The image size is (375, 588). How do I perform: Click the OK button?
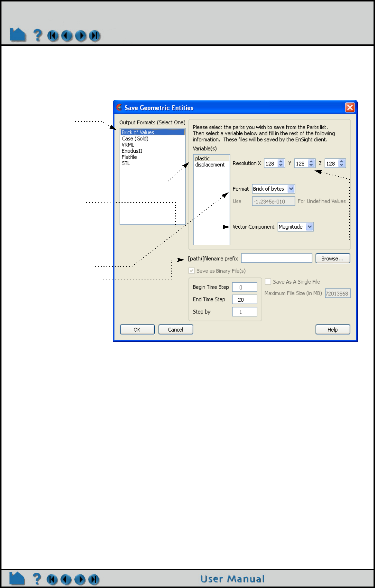point(137,330)
